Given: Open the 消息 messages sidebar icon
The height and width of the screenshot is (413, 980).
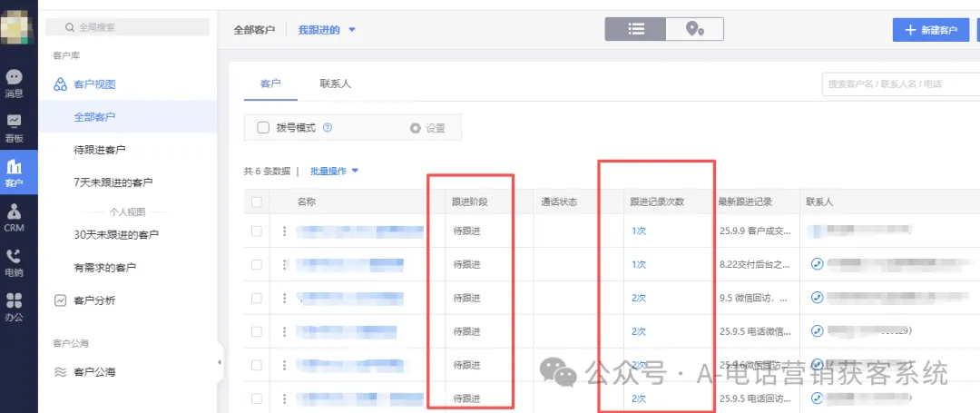Looking at the screenshot, I should tap(14, 84).
